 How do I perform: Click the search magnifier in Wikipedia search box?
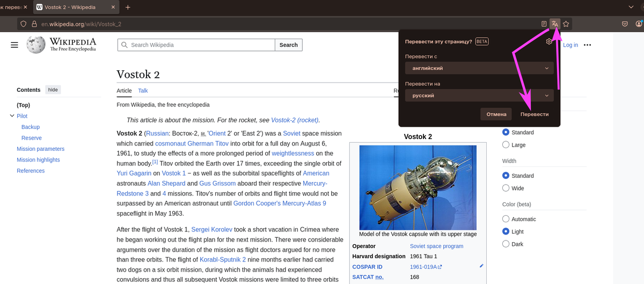(x=125, y=45)
